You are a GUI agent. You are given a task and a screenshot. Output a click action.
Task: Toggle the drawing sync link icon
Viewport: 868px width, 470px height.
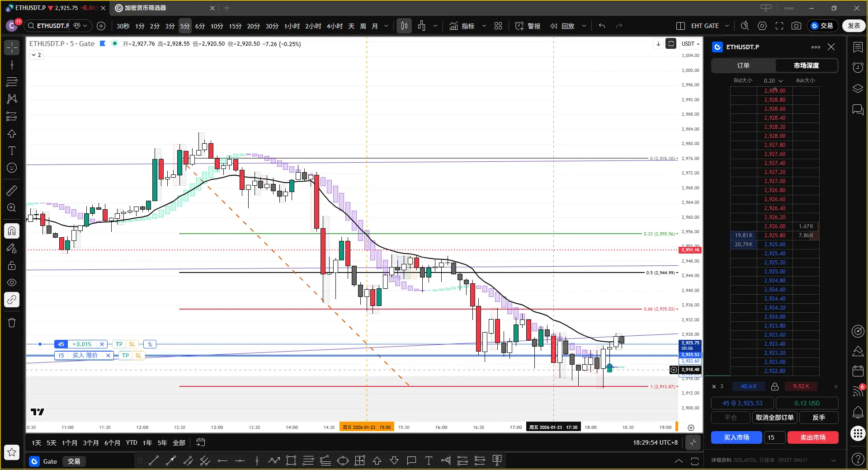click(x=12, y=300)
